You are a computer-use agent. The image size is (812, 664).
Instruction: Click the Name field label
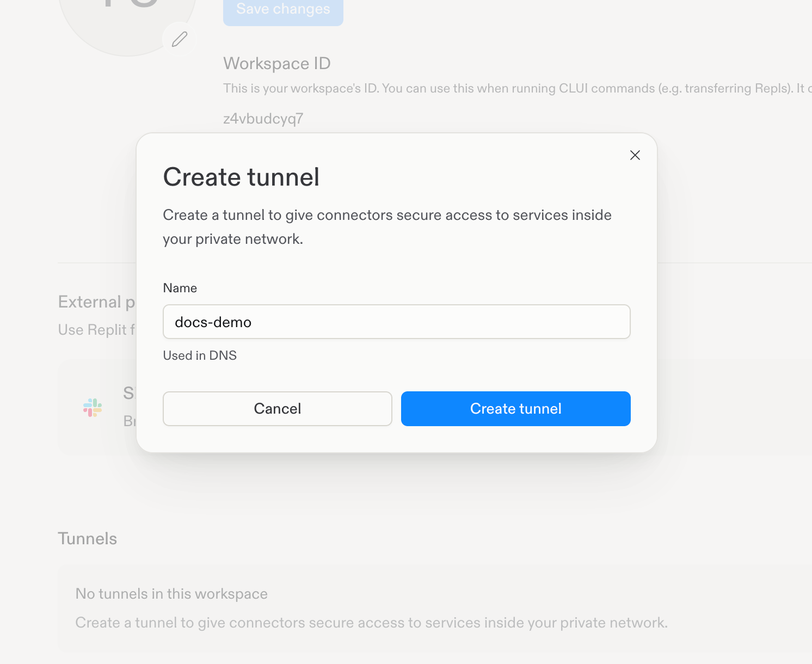(x=180, y=288)
